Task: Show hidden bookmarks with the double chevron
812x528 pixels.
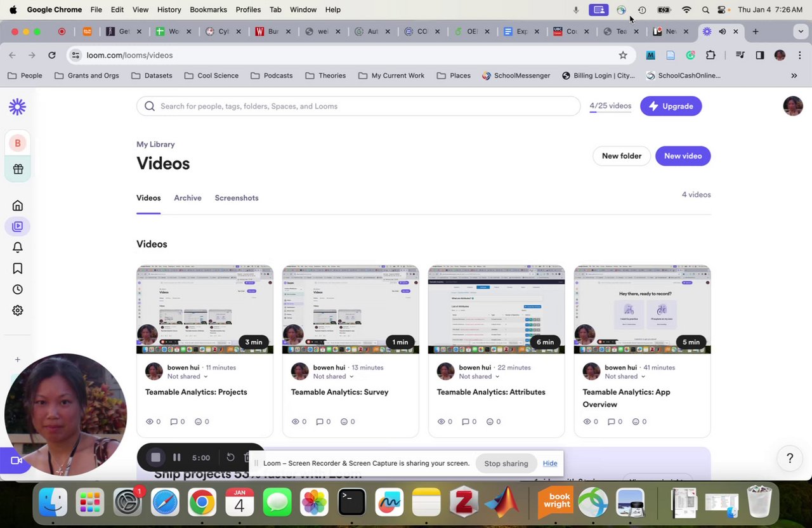Action: coord(794,76)
